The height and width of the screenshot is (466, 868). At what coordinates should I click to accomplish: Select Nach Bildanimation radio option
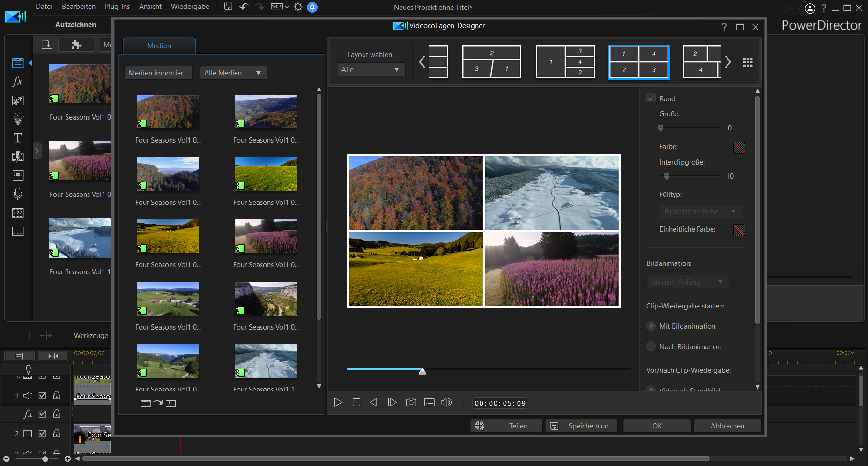(651, 346)
